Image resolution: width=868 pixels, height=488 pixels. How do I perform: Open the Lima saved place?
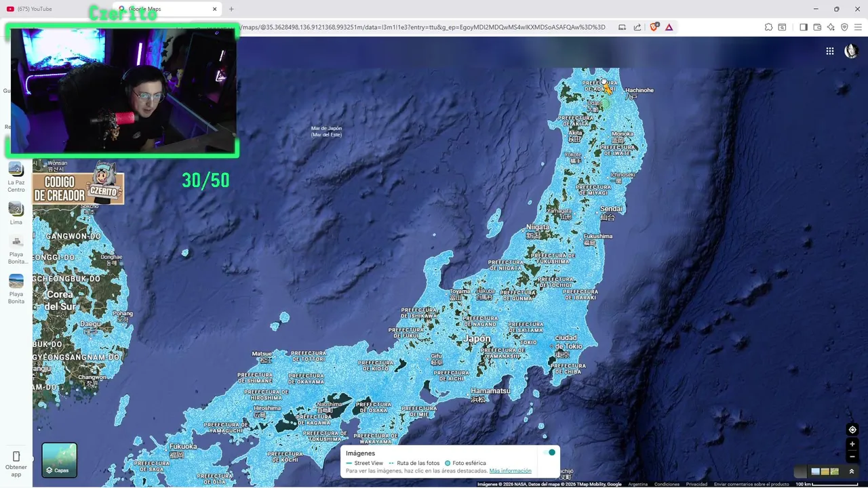tap(16, 213)
